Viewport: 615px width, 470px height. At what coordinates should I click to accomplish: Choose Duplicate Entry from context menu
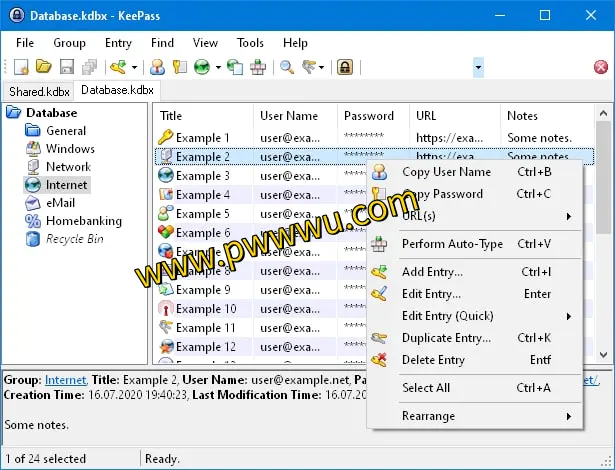(x=446, y=338)
